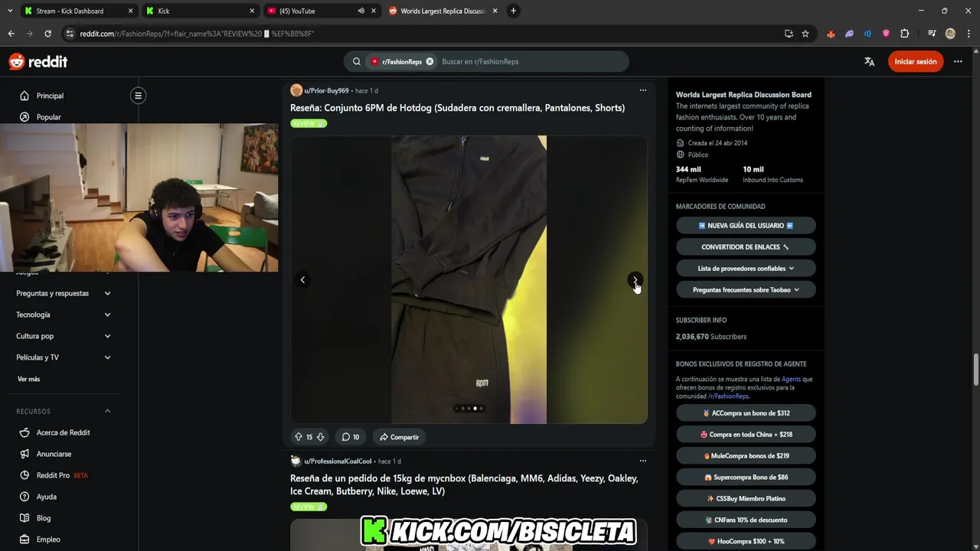Show previous image in gallery
Screen dimensions: 980x551
pyautogui.click(x=302, y=280)
